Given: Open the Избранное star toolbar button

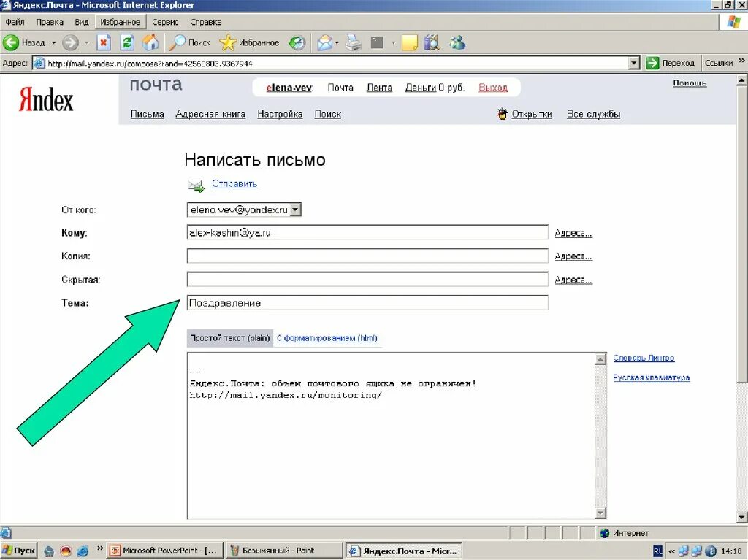Looking at the screenshot, I should coord(249,43).
